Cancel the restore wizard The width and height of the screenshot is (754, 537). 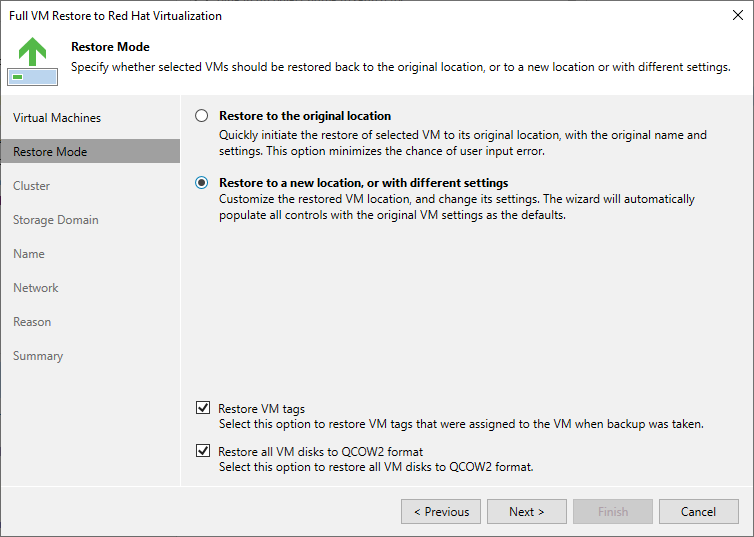[x=698, y=512]
